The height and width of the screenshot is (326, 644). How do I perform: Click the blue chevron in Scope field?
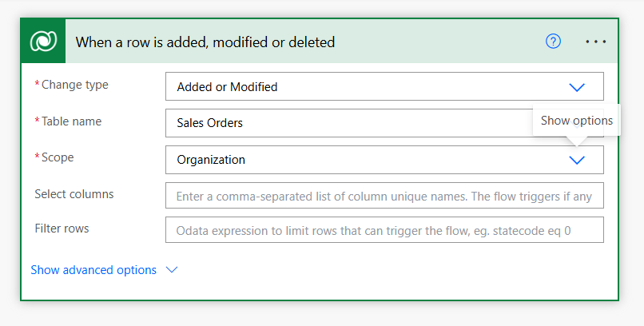click(x=577, y=160)
